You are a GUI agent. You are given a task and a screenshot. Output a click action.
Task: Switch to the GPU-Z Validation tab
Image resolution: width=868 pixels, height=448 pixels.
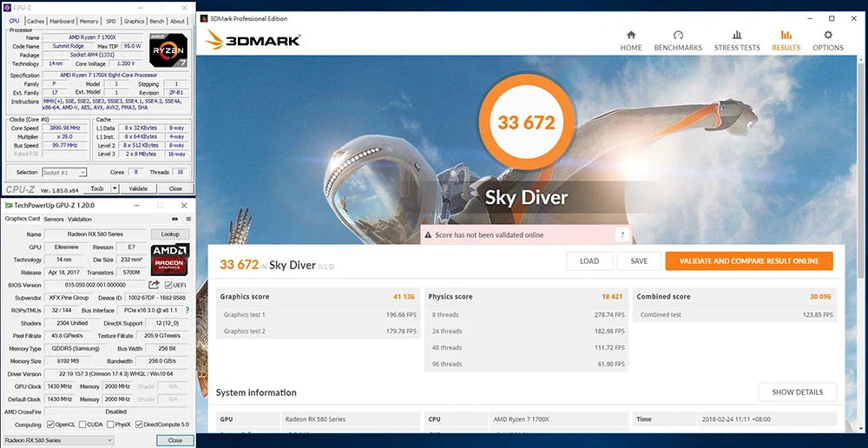tap(80, 220)
